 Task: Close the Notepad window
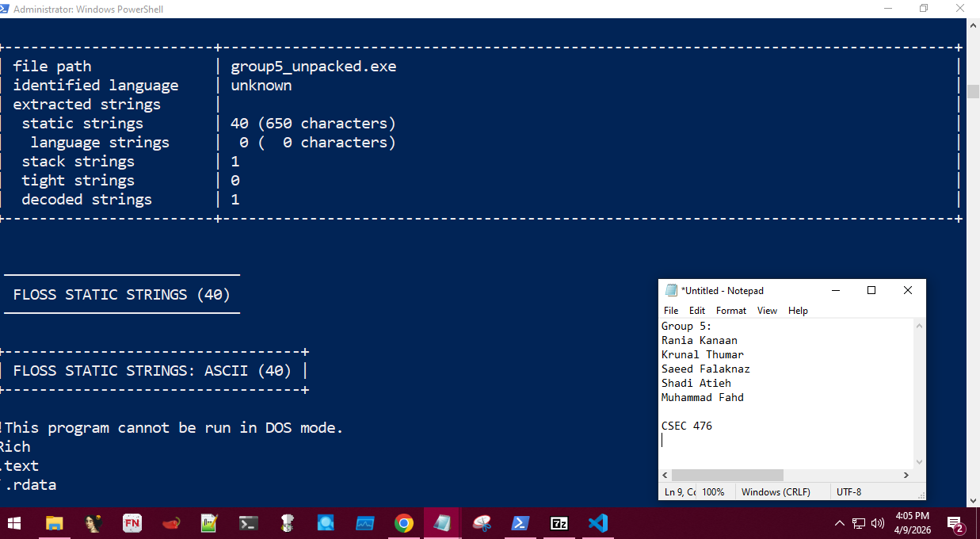pyautogui.click(x=908, y=290)
